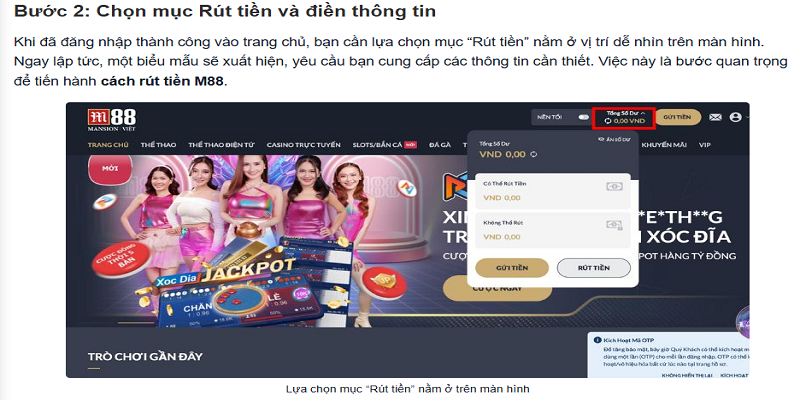
Task: Select Casino Trực Tuyến in navigation
Action: click(x=303, y=145)
